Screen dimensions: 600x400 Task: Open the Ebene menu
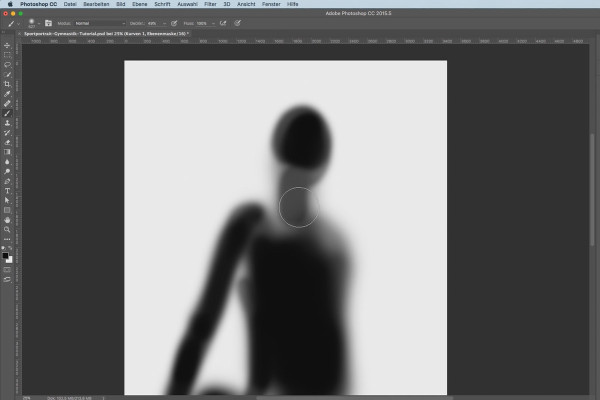(x=140, y=4)
